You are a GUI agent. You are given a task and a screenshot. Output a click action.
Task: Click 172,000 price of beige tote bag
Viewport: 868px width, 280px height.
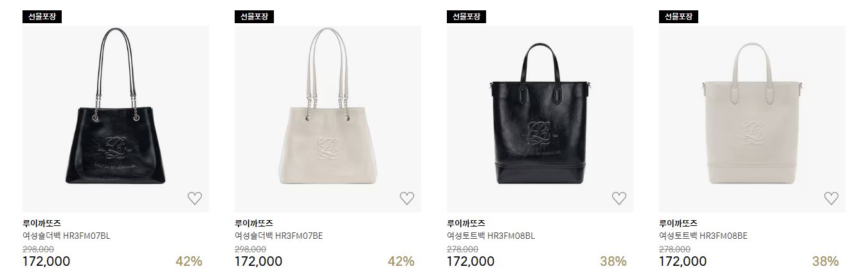coord(683,261)
